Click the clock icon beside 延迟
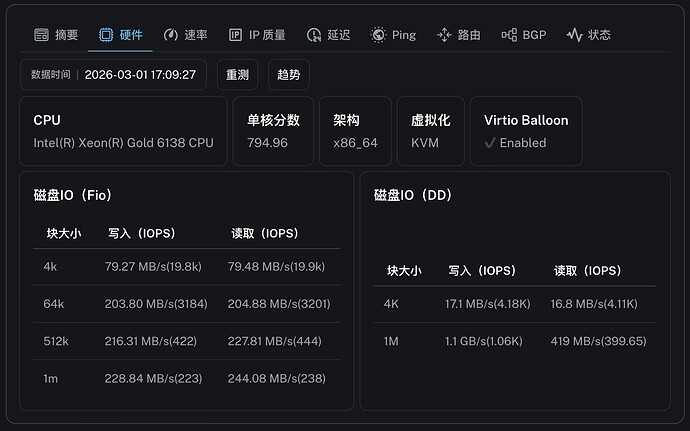 [x=314, y=35]
